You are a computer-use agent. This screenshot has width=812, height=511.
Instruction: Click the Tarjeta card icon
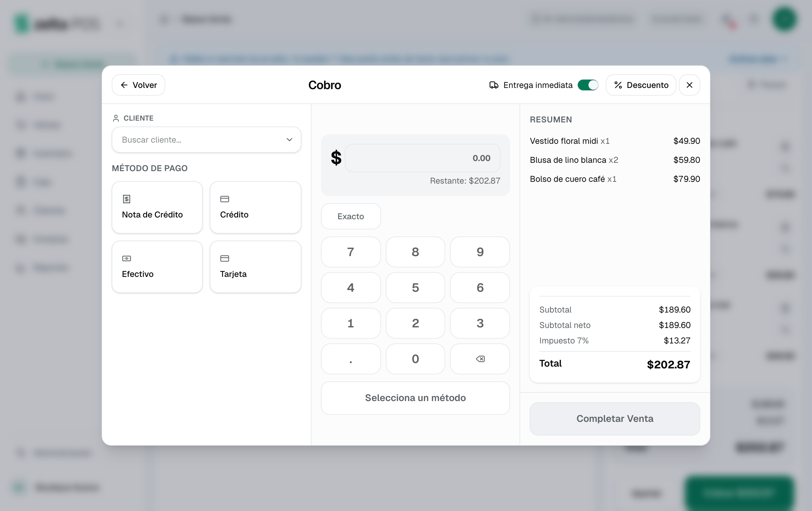225,258
